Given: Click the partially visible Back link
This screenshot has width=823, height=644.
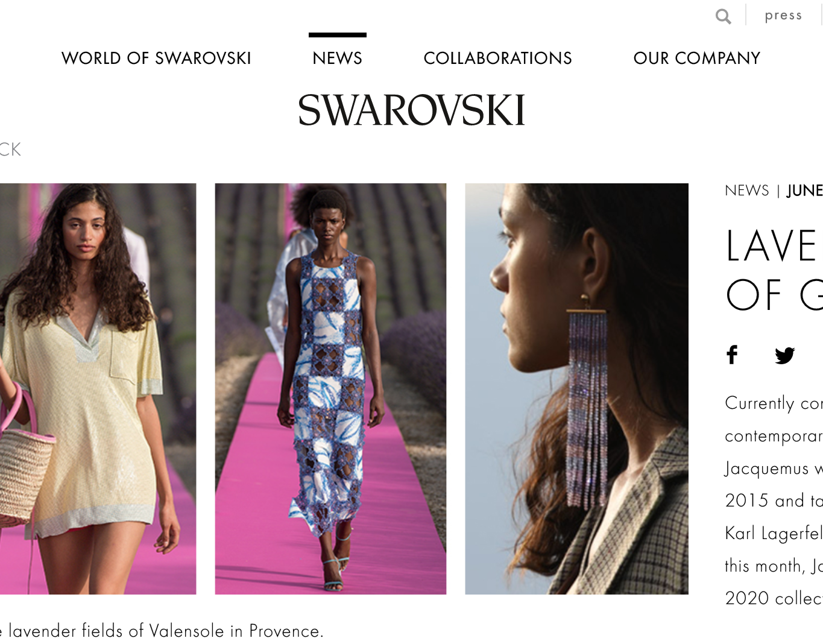Looking at the screenshot, I should click(x=10, y=150).
